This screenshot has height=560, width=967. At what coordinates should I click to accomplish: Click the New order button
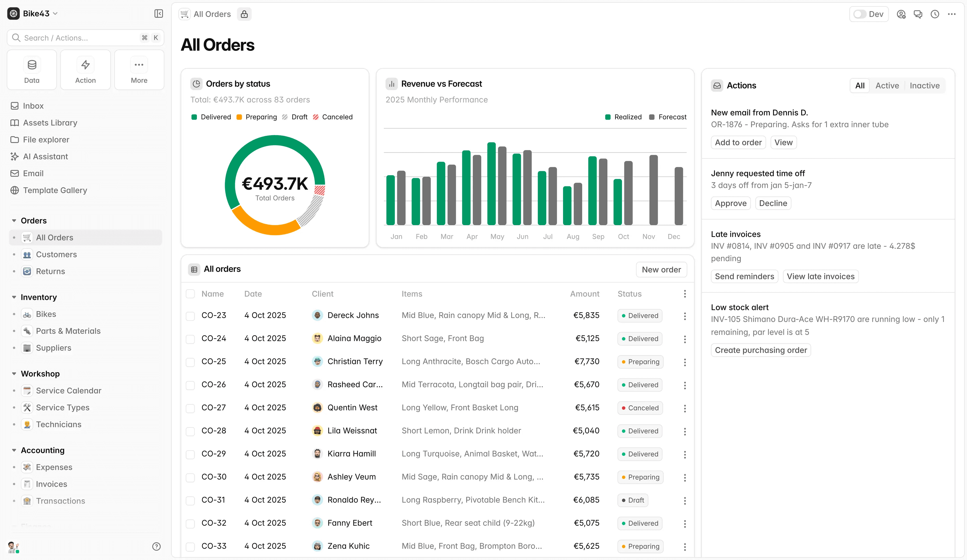click(661, 270)
